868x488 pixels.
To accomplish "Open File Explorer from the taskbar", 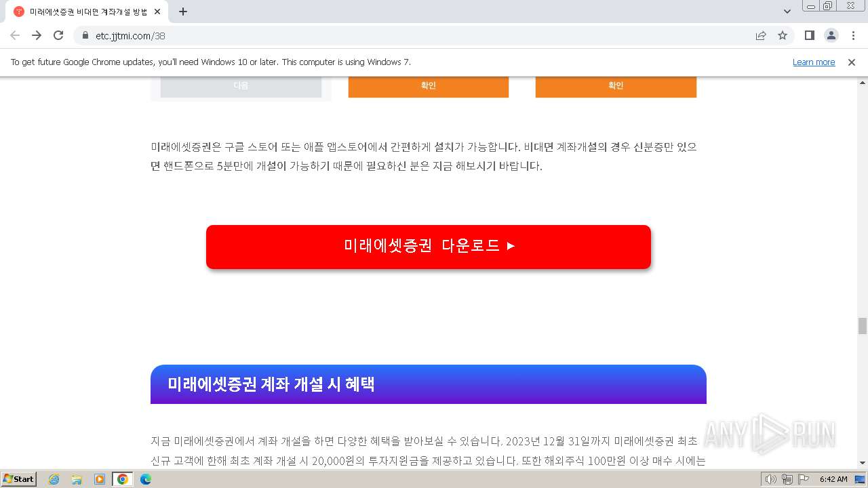I will point(77,479).
